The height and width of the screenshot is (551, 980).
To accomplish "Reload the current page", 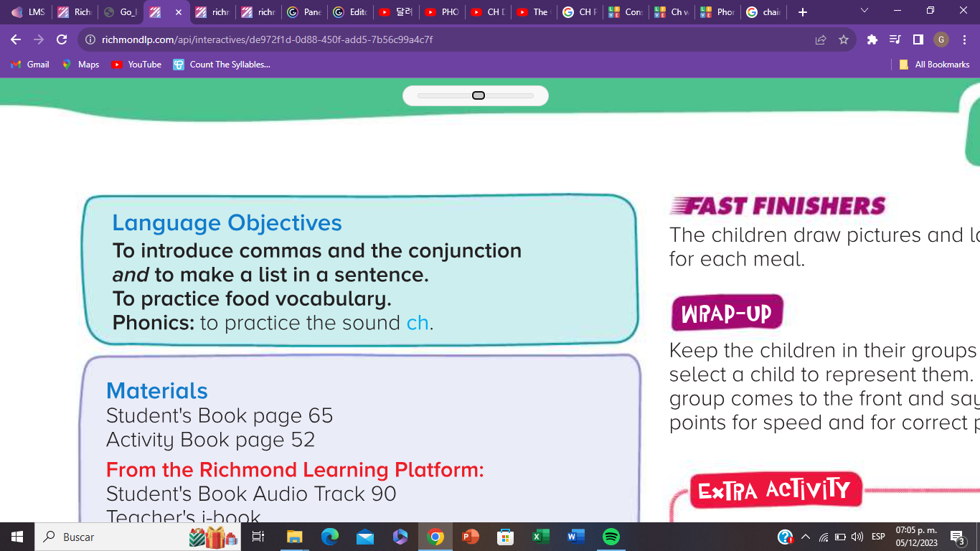I will (x=61, y=41).
